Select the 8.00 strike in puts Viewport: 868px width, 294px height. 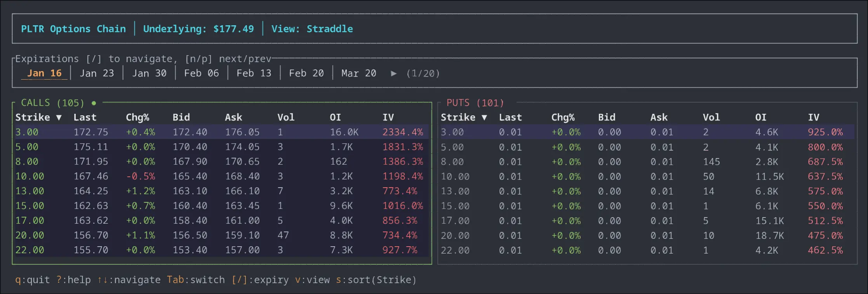point(452,162)
